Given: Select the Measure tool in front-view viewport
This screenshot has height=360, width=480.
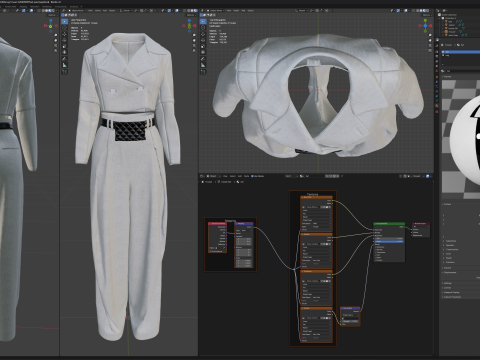Looking at the screenshot, I should (64, 65).
